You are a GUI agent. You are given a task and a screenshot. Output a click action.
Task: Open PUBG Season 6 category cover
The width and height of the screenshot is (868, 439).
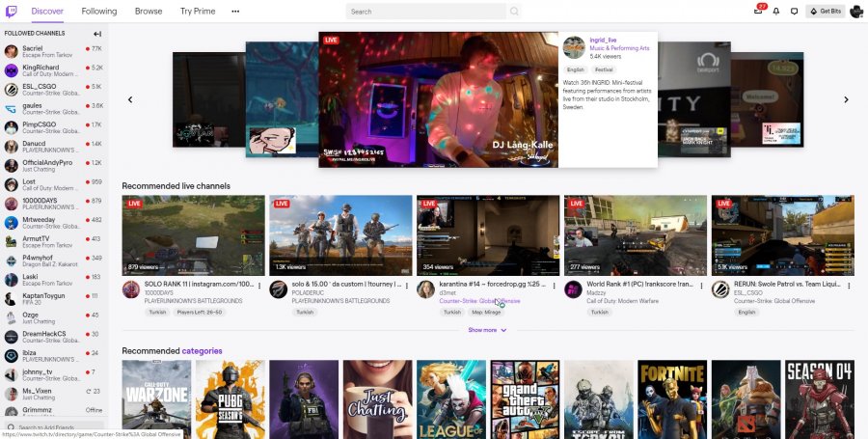coord(231,399)
